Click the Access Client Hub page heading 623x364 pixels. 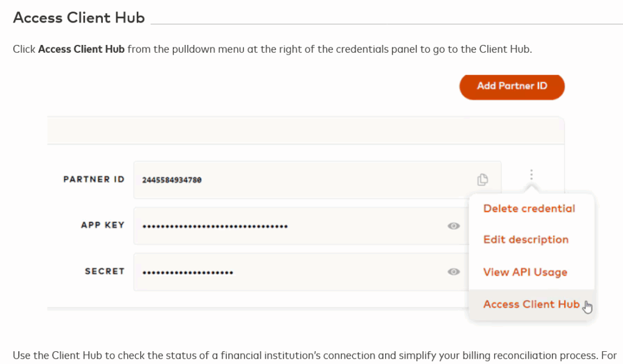coord(79,18)
